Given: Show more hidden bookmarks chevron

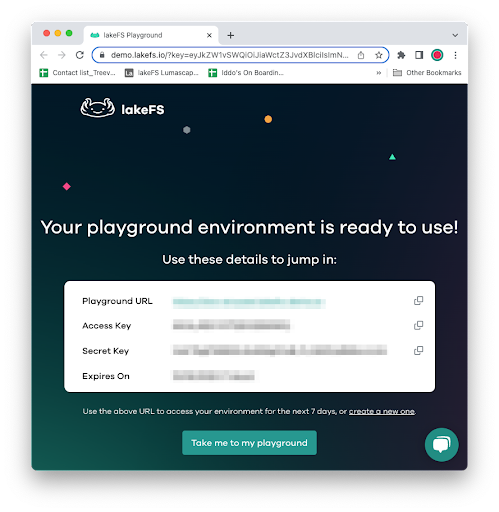Looking at the screenshot, I should pyautogui.click(x=379, y=73).
